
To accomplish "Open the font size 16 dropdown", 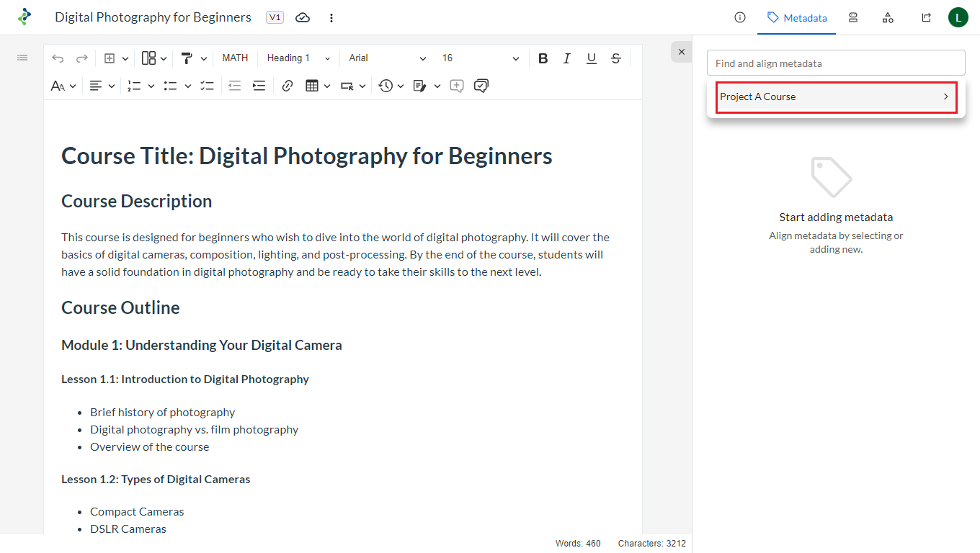I will tap(480, 58).
